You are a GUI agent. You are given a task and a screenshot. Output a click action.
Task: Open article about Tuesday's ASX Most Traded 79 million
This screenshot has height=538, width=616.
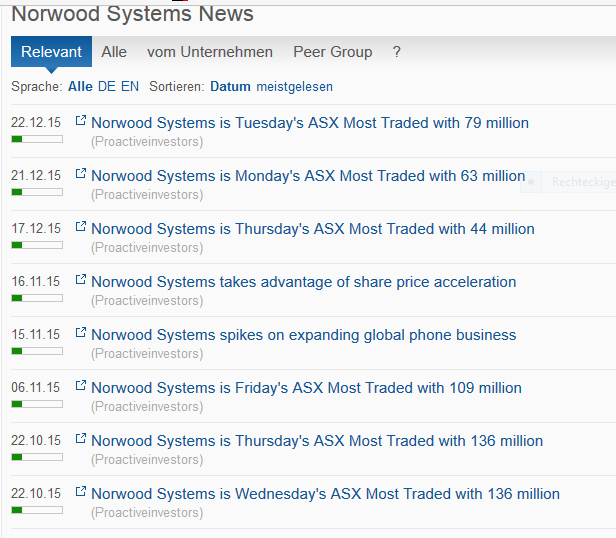[310, 123]
